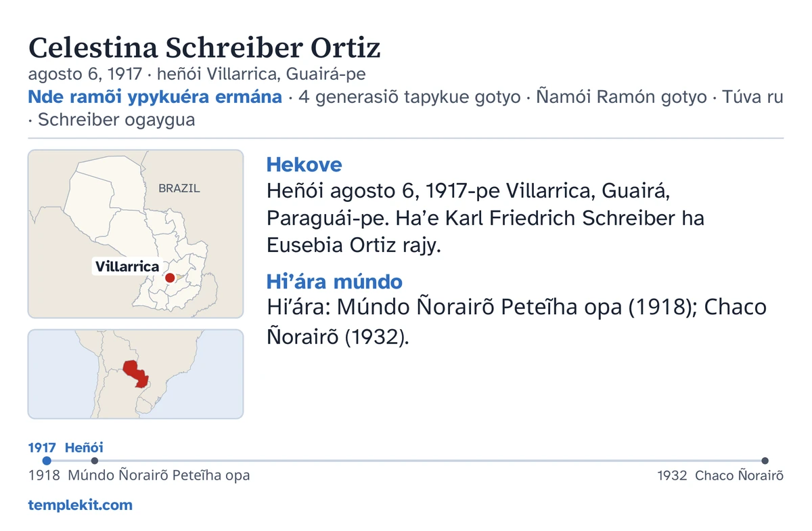Click the Hekove section heading
Image resolution: width=812 pixels, height=531 pixels.
(x=304, y=165)
